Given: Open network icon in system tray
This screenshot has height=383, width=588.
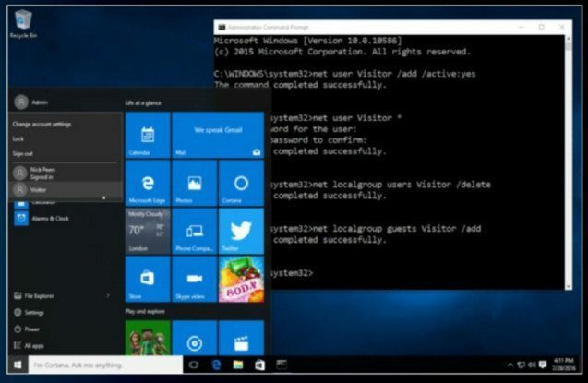Looking at the screenshot, I should (522, 365).
